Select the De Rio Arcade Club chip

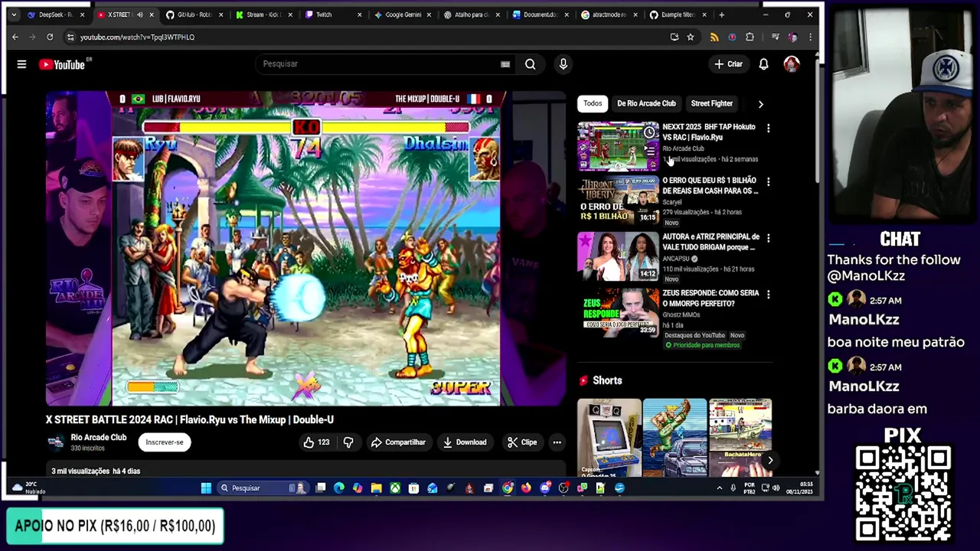(x=646, y=103)
